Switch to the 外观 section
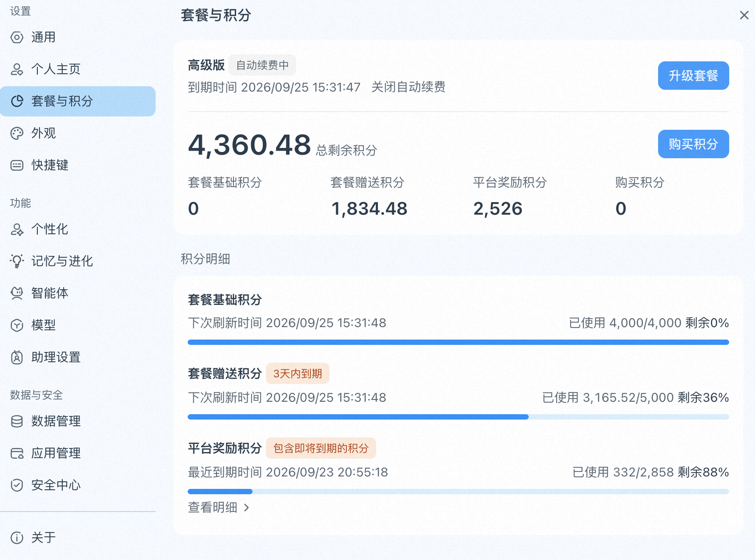The image size is (755, 560). point(78,133)
